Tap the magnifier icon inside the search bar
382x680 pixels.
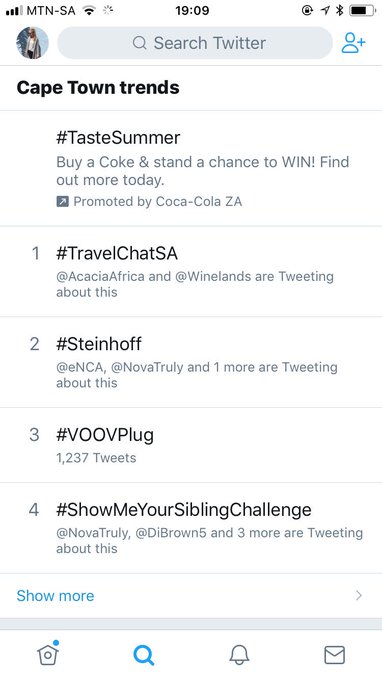click(x=140, y=43)
